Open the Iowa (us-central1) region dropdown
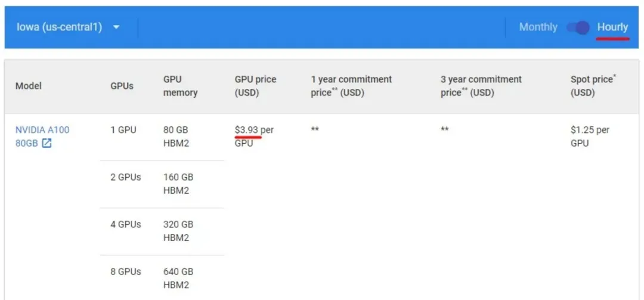644x300 pixels. pos(68,27)
